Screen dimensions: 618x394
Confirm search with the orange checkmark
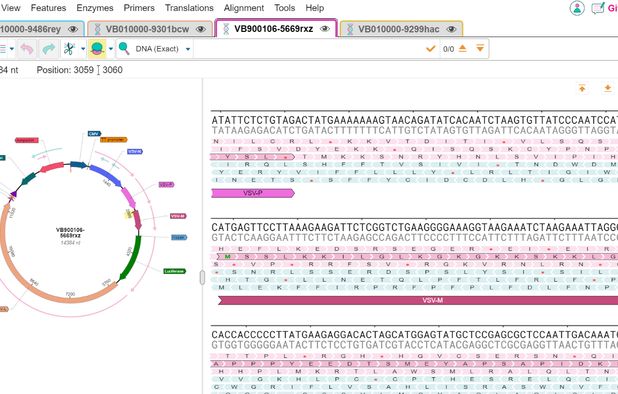coord(431,49)
